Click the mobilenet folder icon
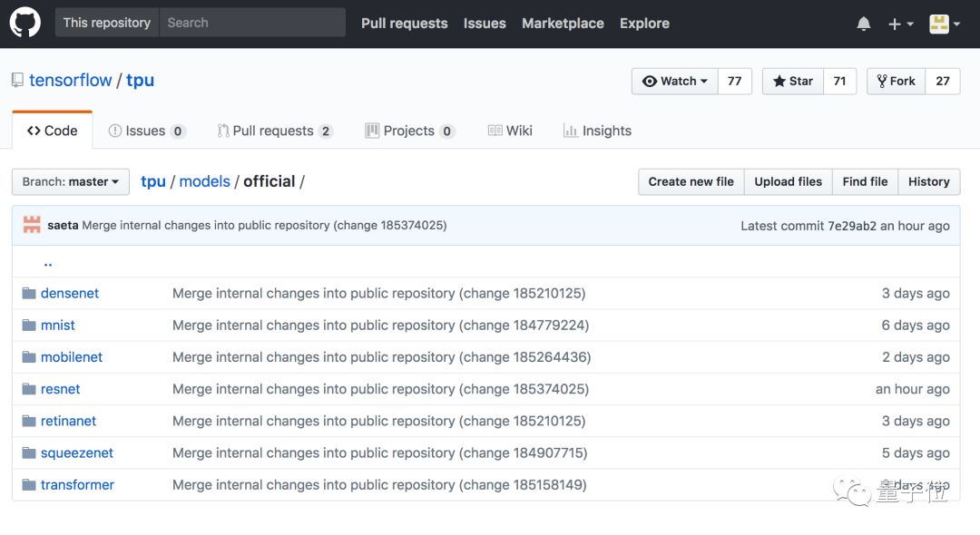980x535 pixels. click(29, 357)
